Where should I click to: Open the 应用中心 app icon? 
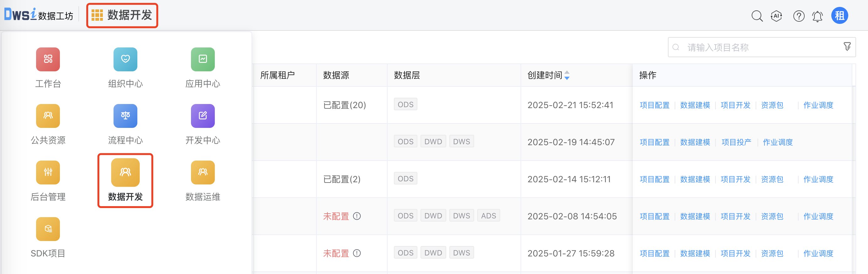coord(203,60)
